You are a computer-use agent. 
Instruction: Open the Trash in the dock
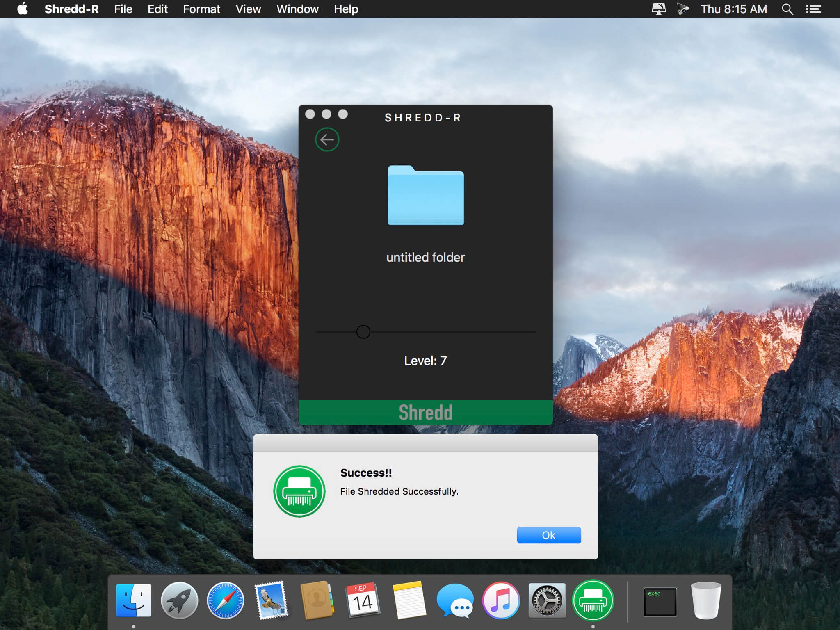point(706,600)
